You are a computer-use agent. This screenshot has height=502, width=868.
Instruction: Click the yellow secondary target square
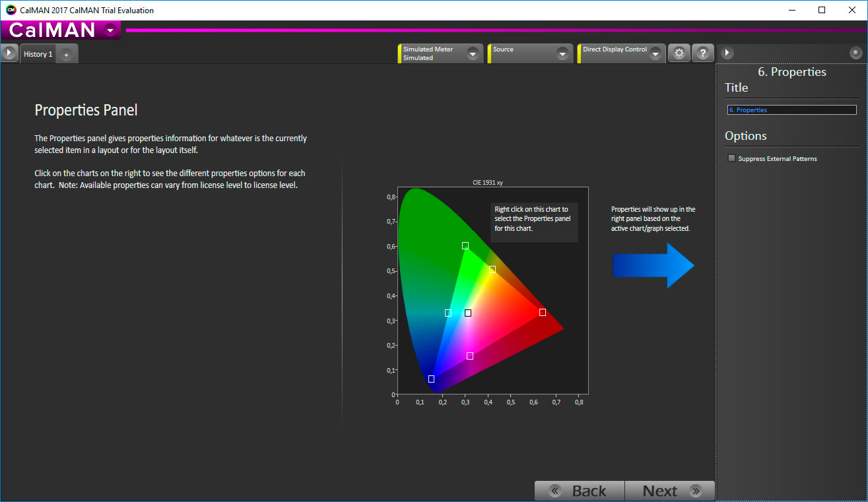[x=492, y=269]
